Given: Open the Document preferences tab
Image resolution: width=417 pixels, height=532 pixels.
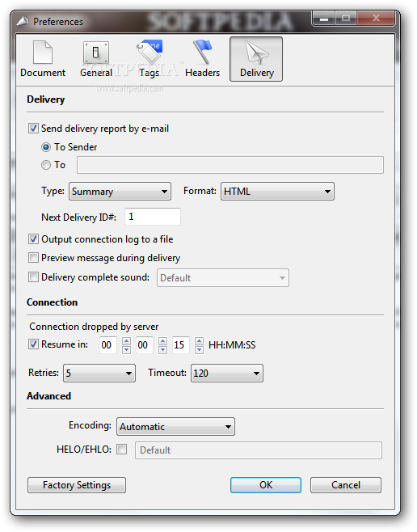Looking at the screenshot, I should pos(43,59).
